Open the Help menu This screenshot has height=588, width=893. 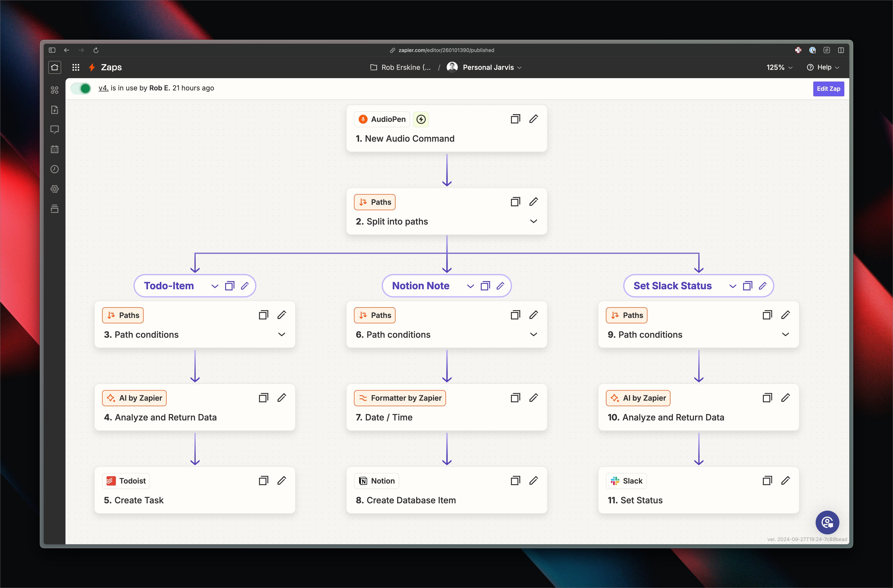(x=823, y=67)
